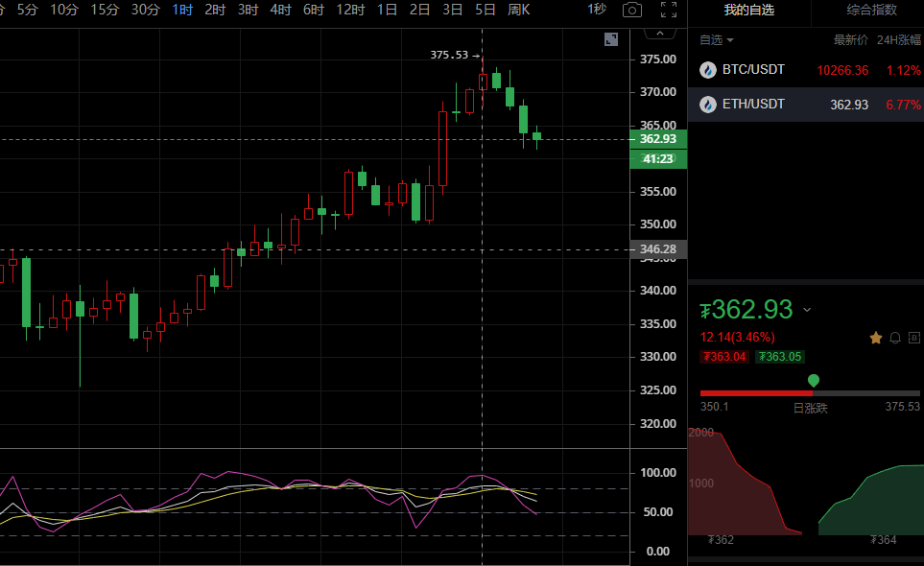924x566 pixels.
Task: Open the 自选 dropdown filter
Action: [x=716, y=40]
